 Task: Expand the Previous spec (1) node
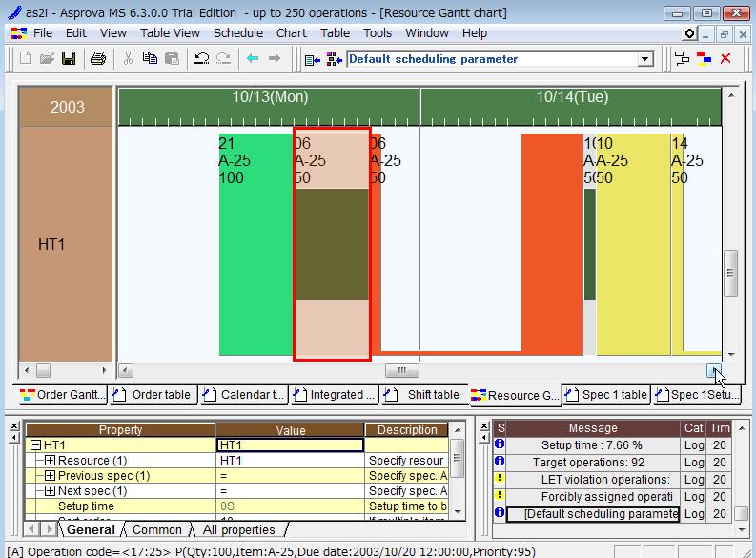tap(51, 476)
